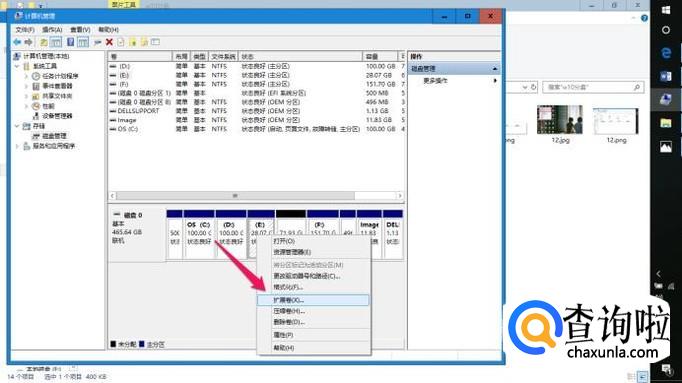Click the 文件系统 column header
Image resolution: width=682 pixels, height=383 pixels.
(224, 57)
